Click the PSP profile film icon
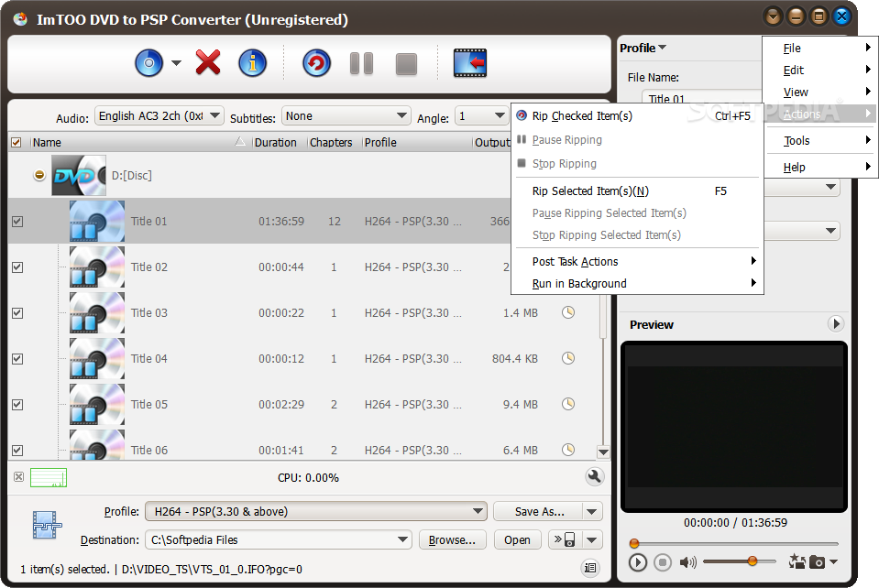Screen dimensions: 879x588 tap(47, 526)
